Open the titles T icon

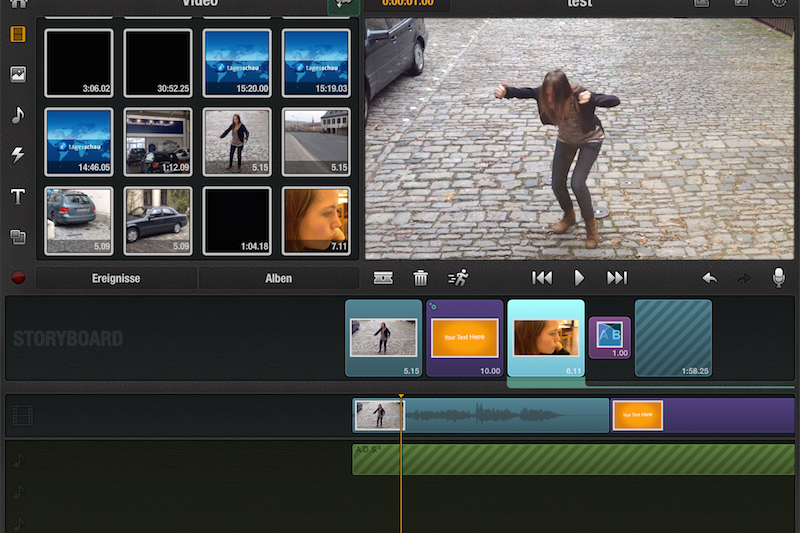click(18, 197)
